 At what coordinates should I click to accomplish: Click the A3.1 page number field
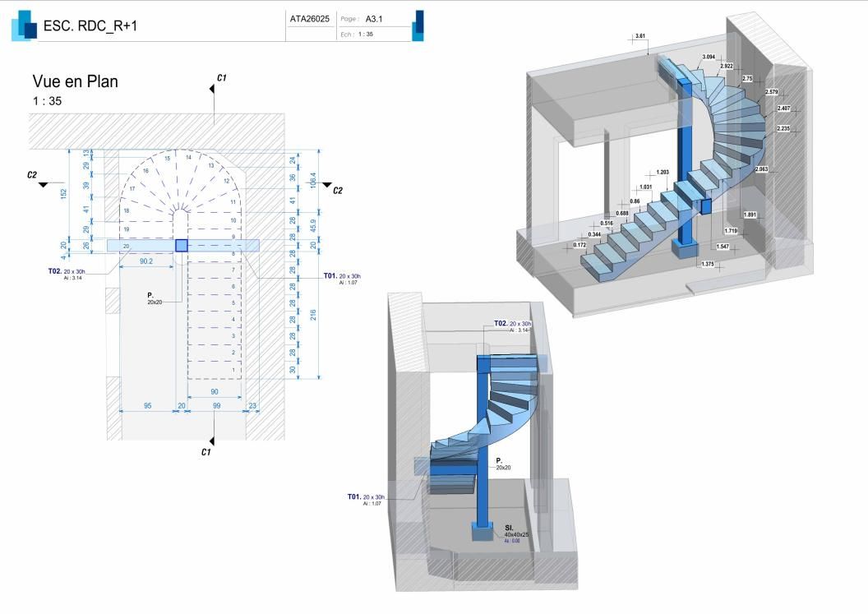coord(374,19)
